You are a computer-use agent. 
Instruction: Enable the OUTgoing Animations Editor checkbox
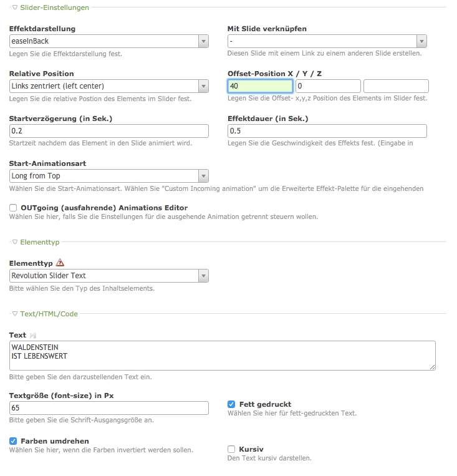[x=13, y=208]
